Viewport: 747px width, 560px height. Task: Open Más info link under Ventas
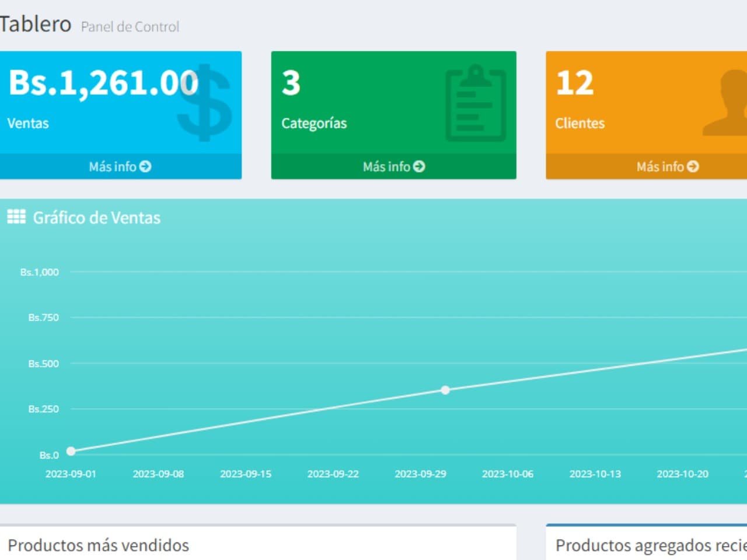[x=120, y=166]
